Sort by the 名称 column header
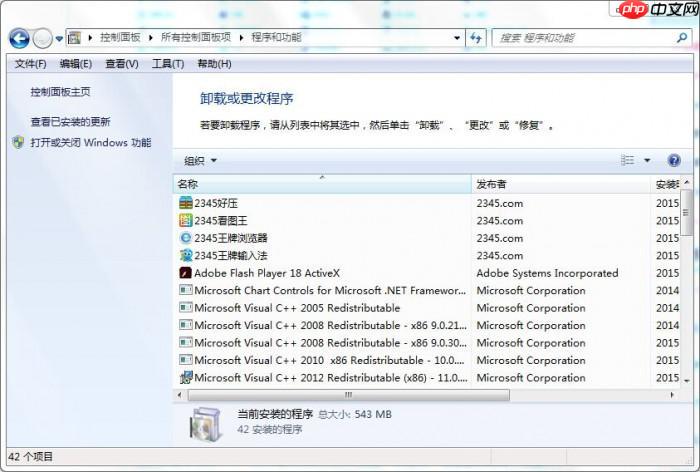 [322, 184]
